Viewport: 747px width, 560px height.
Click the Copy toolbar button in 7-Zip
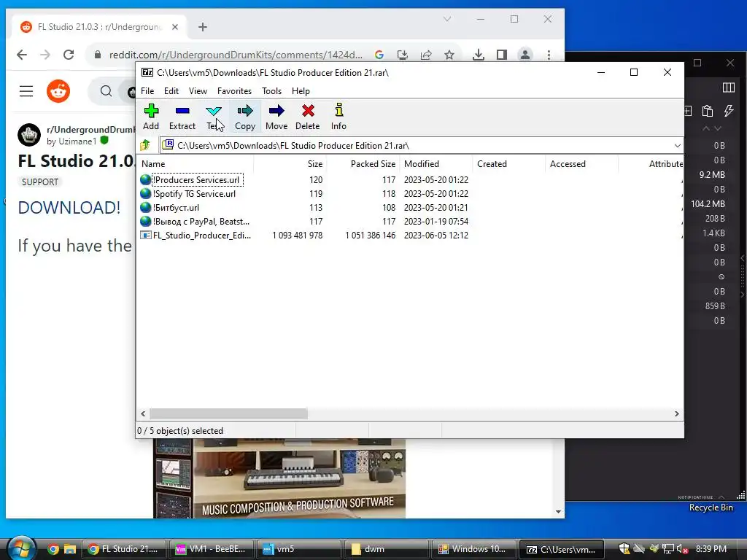coord(245,117)
